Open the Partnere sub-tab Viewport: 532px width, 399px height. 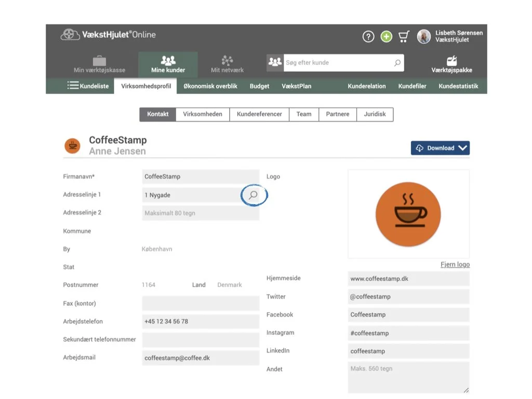click(x=338, y=114)
